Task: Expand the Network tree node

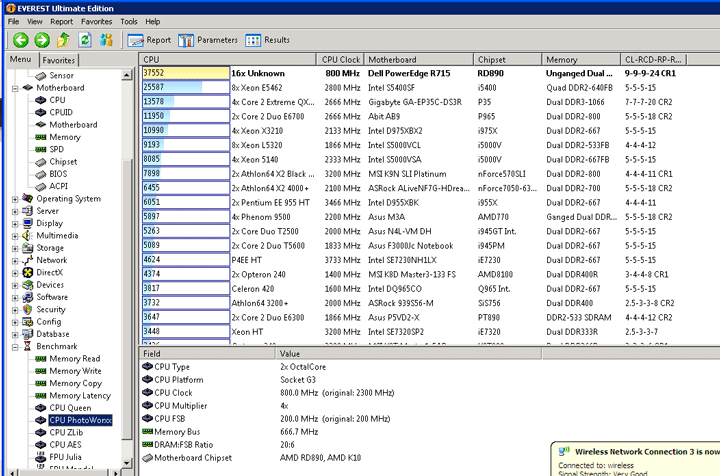Action: coord(15,261)
